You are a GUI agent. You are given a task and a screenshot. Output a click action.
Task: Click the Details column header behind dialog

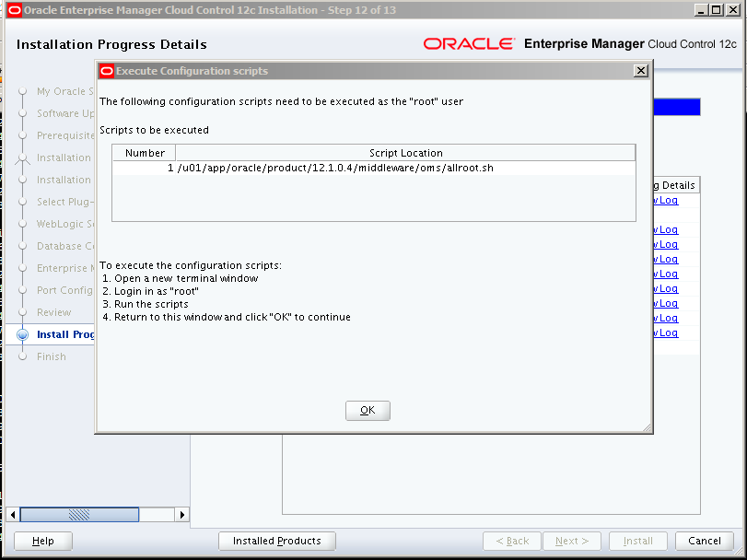[675, 185]
